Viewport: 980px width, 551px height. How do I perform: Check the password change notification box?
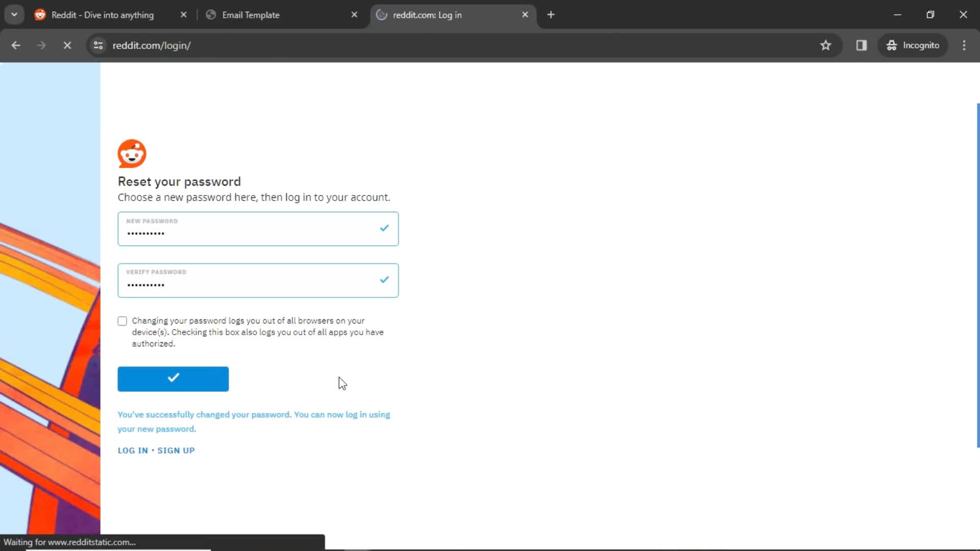[x=122, y=320]
